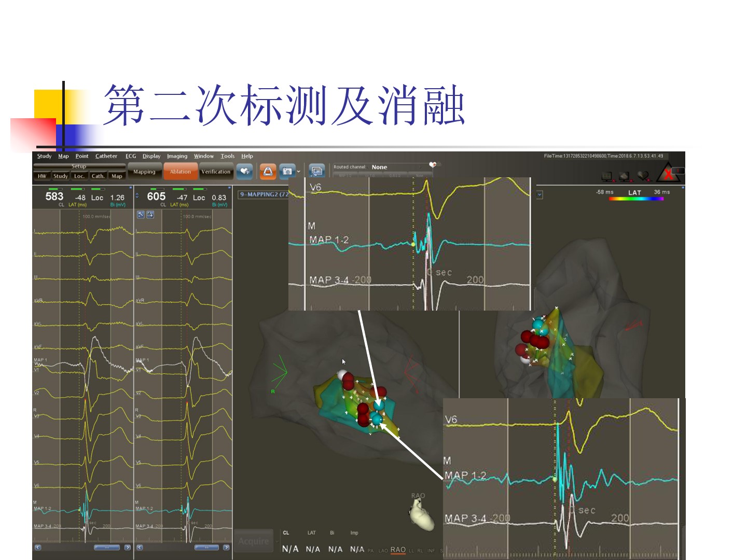Click the screen layout windows icon
This screenshot has height=560, width=747.
coord(316,171)
